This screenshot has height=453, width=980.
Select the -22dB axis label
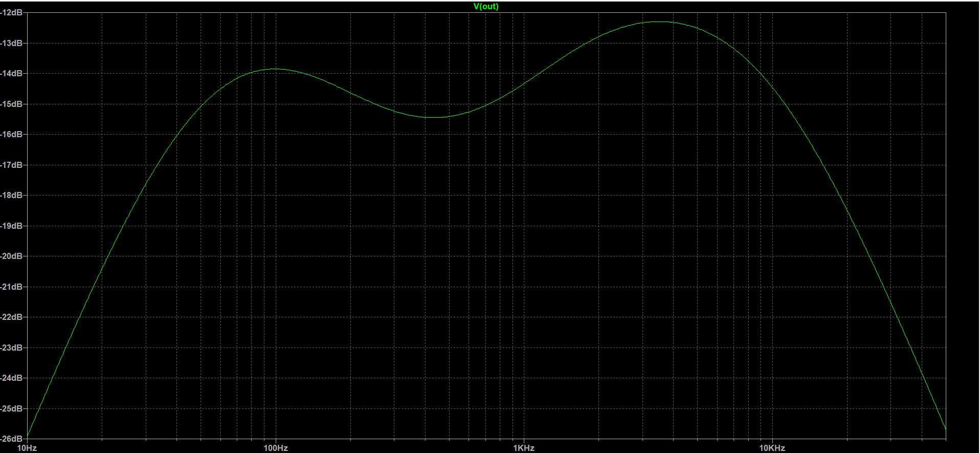(11, 317)
